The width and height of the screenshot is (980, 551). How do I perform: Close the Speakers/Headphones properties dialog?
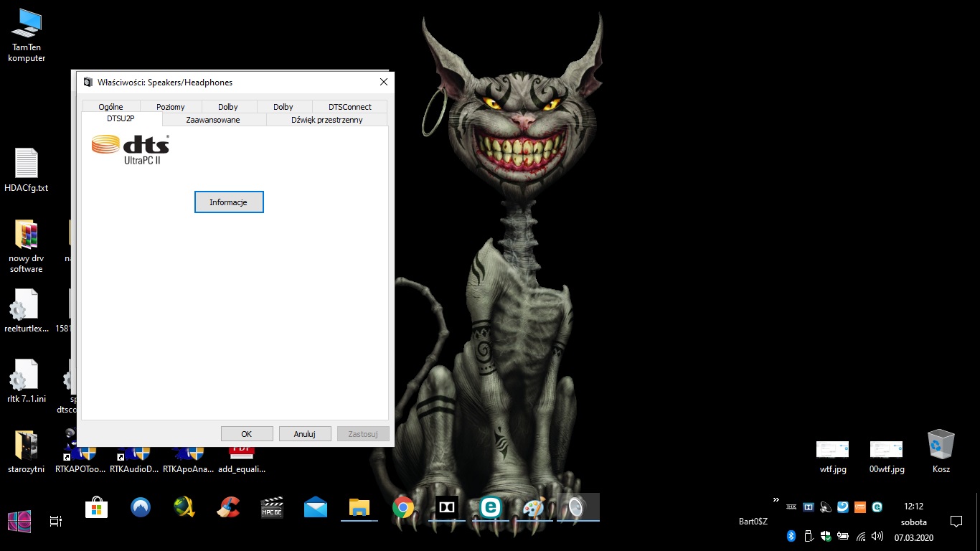click(x=383, y=82)
